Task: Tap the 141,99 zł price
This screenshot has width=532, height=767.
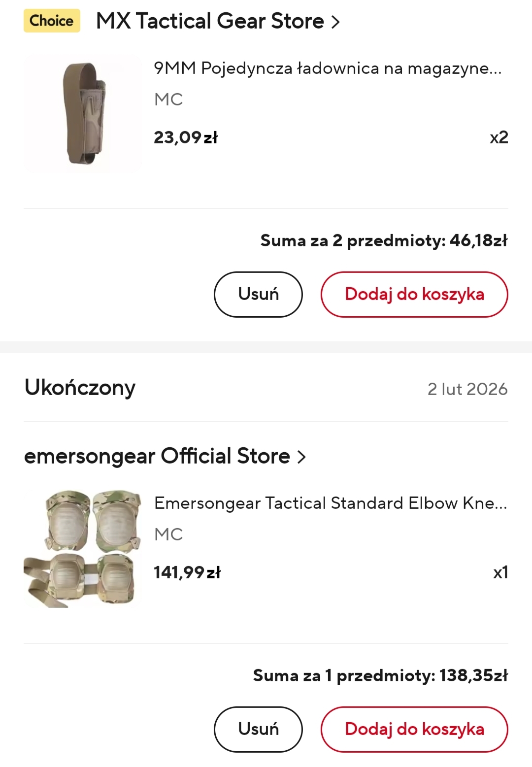Action: point(187,572)
